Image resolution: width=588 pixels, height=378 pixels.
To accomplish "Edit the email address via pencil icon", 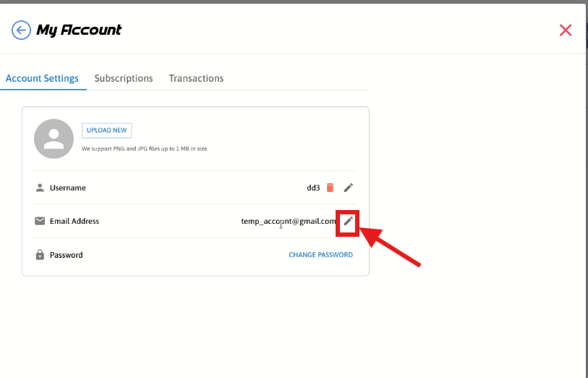I will coord(349,221).
